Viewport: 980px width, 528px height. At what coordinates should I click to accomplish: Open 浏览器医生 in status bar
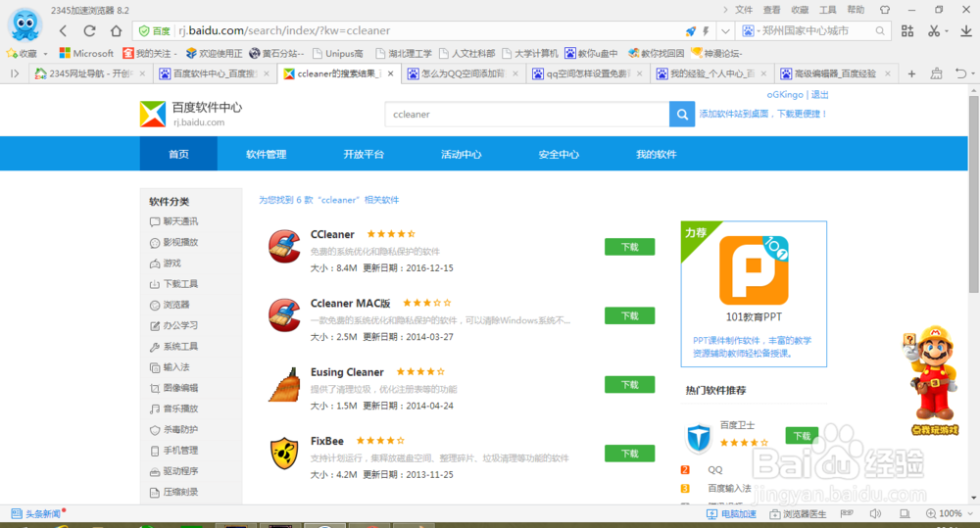click(798, 513)
